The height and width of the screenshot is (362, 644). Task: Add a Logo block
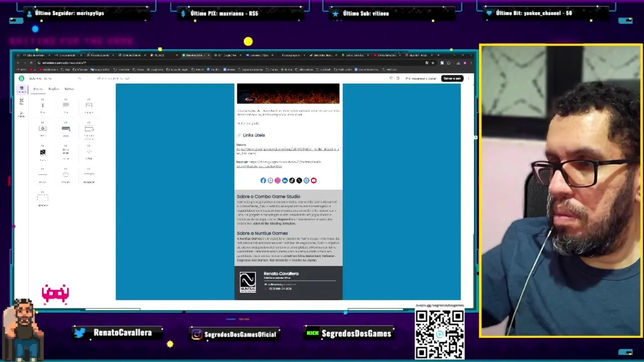pos(42,153)
